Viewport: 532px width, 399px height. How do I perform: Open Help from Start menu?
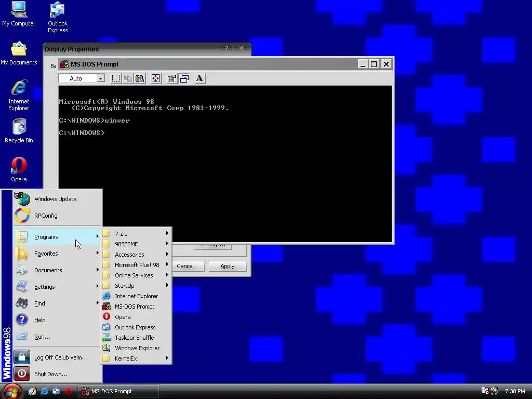pos(57,320)
